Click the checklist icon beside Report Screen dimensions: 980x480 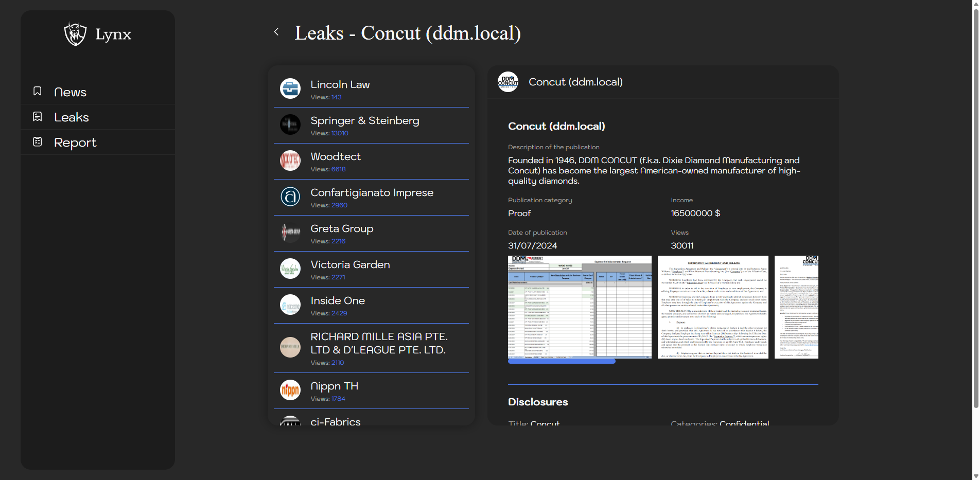tap(38, 142)
